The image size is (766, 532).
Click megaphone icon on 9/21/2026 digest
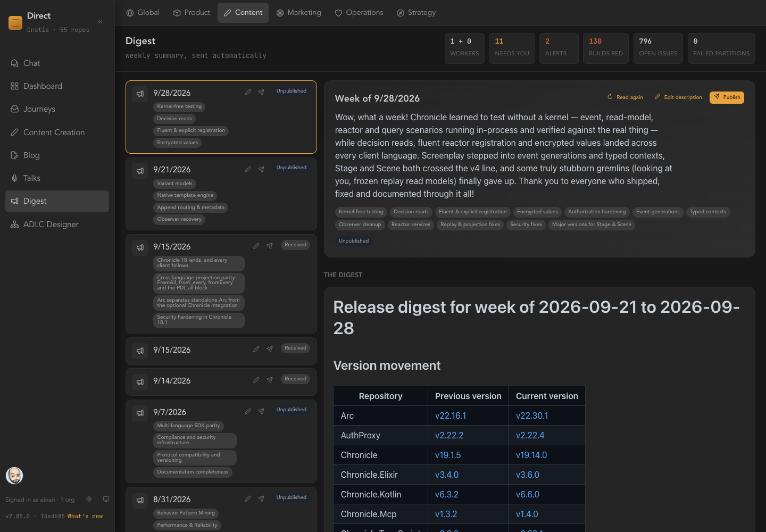(140, 171)
